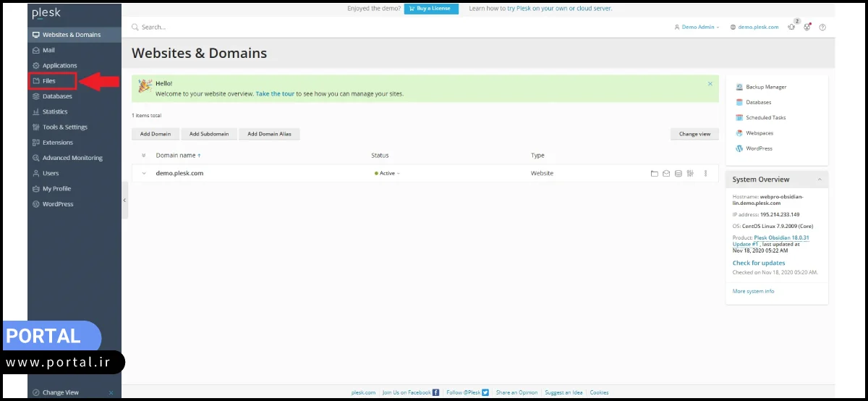Expand the demo.plesk.com domain row chevron
This screenshot has width=868, height=401.
144,174
